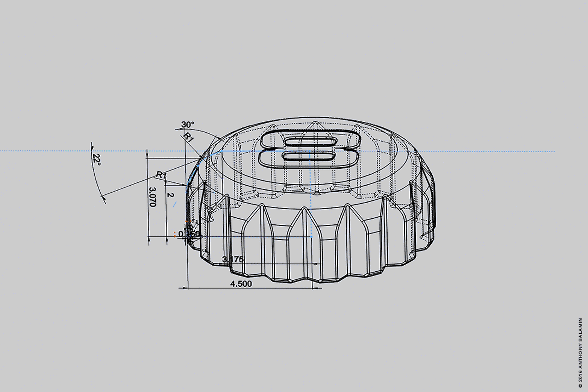Image resolution: width=588 pixels, height=392 pixels.
Task: Select the 4.500 horizontal dimension label
Action: point(241,284)
